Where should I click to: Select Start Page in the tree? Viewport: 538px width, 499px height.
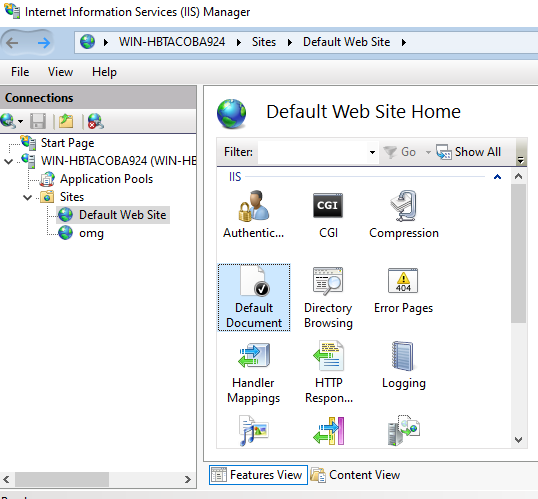coord(67,143)
